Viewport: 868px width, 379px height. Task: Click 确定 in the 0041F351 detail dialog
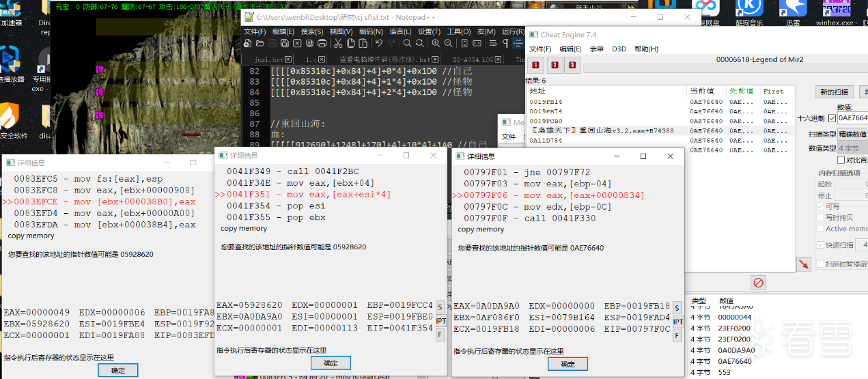(331, 363)
